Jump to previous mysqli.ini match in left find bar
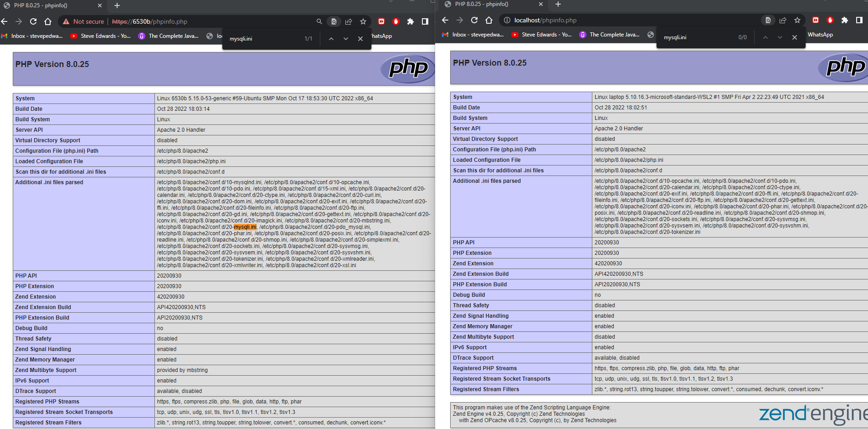The width and height of the screenshot is (868, 429). (x=331, y=39)
